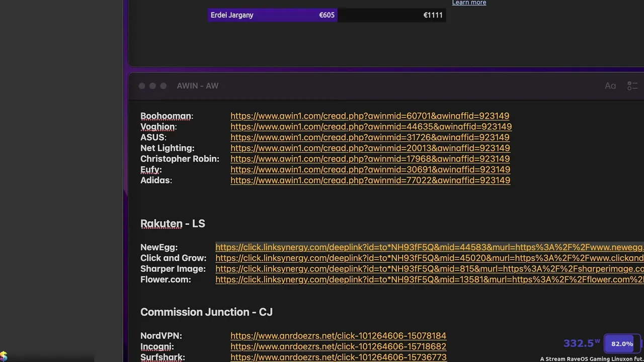The width and height of the screenshot is (644, 362).
Task: Open the Eufy awin link
Action: [x=370, y=169]
